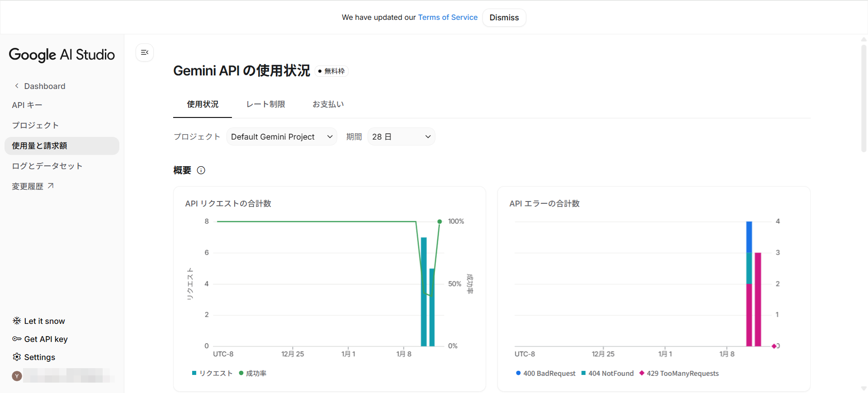Viewport: 868px width, 393px height.
Task: Click the info icon next to 概要
Action: coord(201,170)
